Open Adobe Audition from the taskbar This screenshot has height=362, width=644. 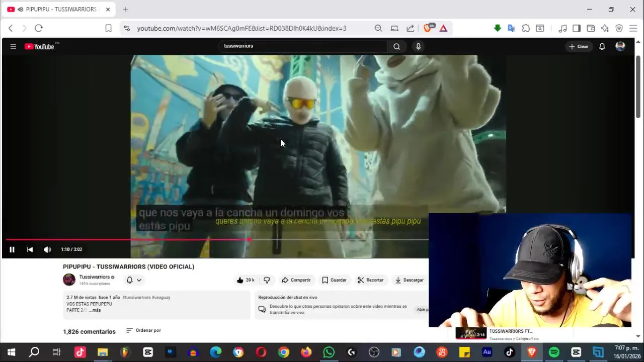click(487, 352)
